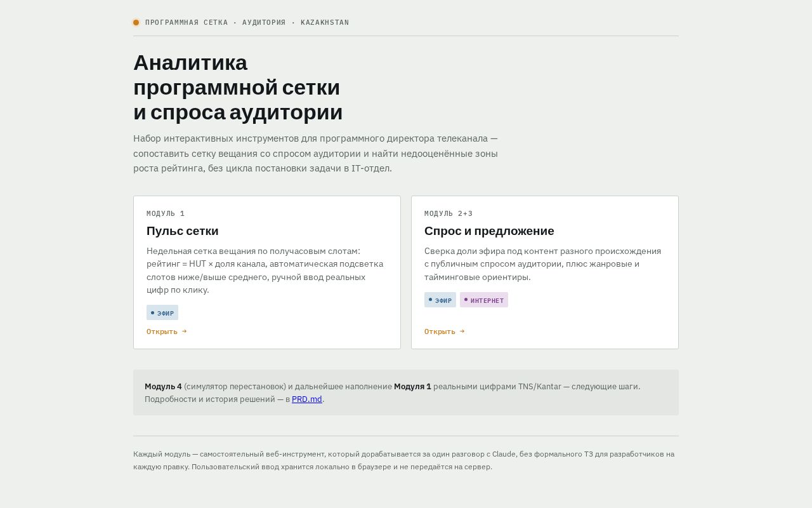This screenshot has height=508, width=812.
Task: Select the ЭФИР tag in Пульс сетки card
Action: [162, 312]
